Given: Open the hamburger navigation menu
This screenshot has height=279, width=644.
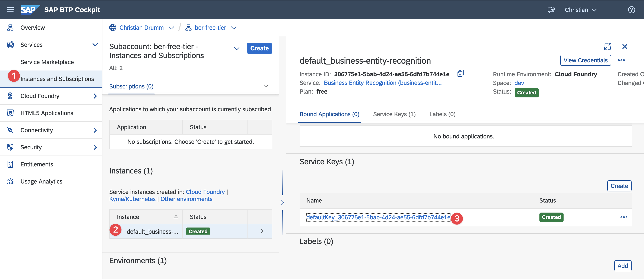Looking at the screenshot, I should click(10, 10).
